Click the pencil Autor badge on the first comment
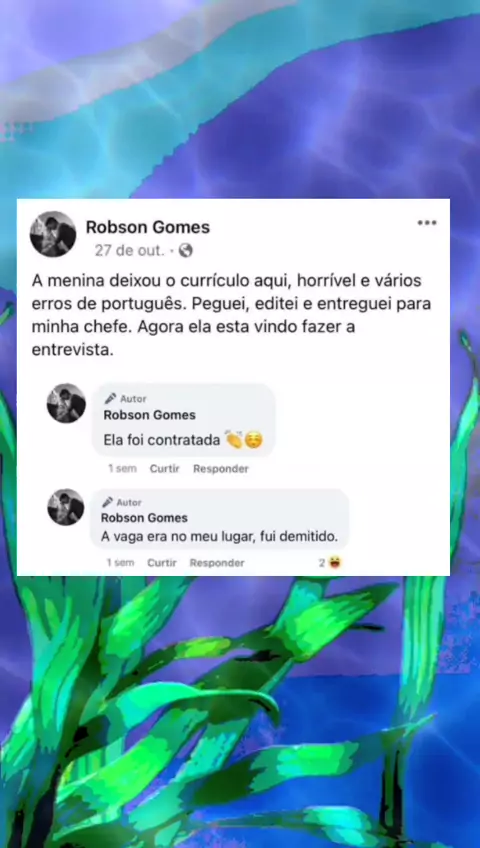Viewport: 480px width, 848px height. coord(125,399)
